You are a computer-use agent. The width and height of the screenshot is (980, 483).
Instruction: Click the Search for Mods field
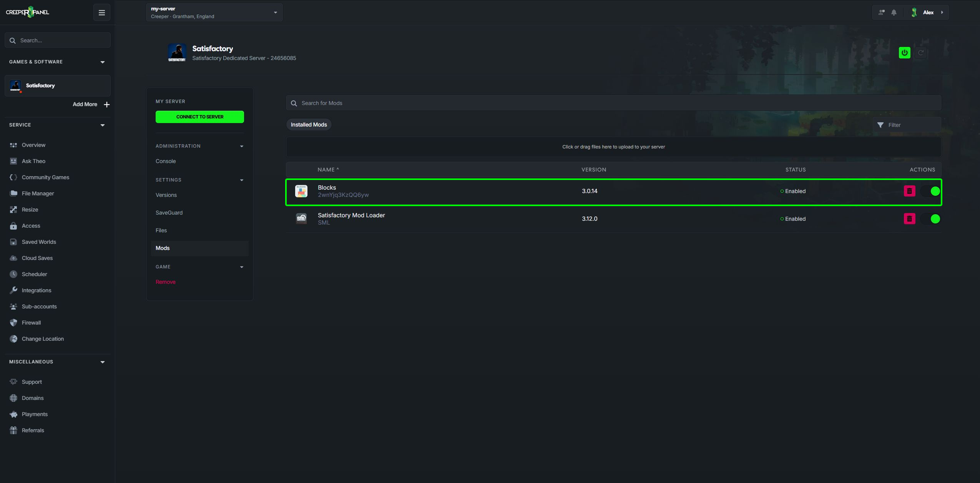tap(614, 103)
